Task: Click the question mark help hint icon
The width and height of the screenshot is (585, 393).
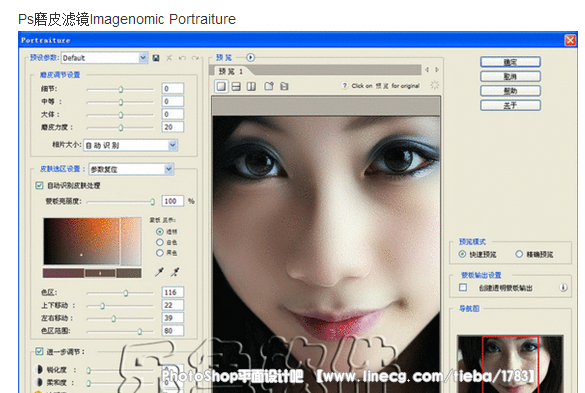Action: click(345, 86)
